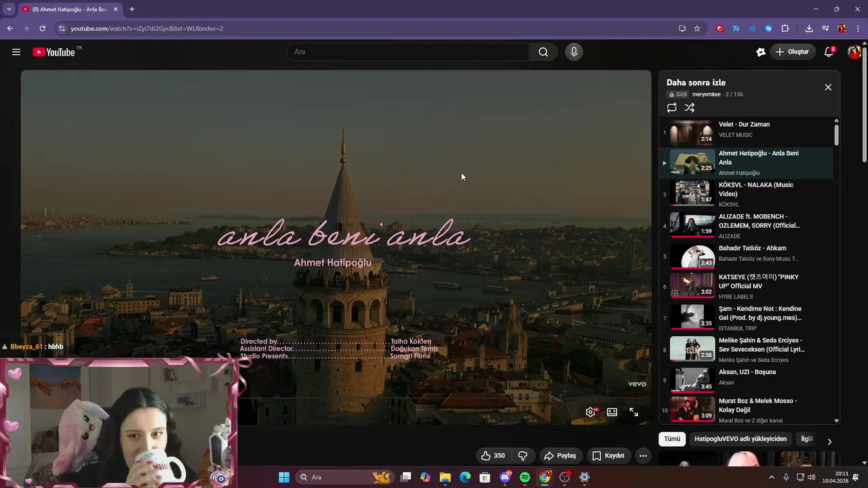The image size is (868, 488).
Task: Open the browser extensions puzzle menu
Action: tap(785, 28)
